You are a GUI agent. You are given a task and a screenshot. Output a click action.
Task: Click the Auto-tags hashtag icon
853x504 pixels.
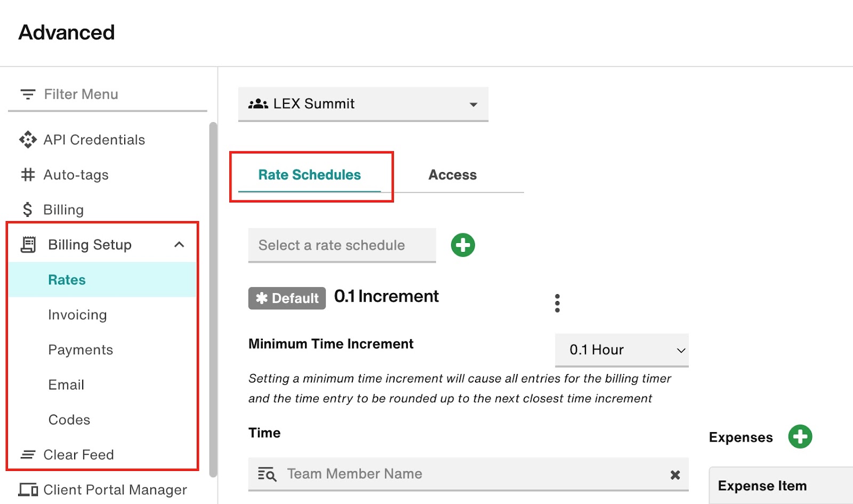click(27, 175)
